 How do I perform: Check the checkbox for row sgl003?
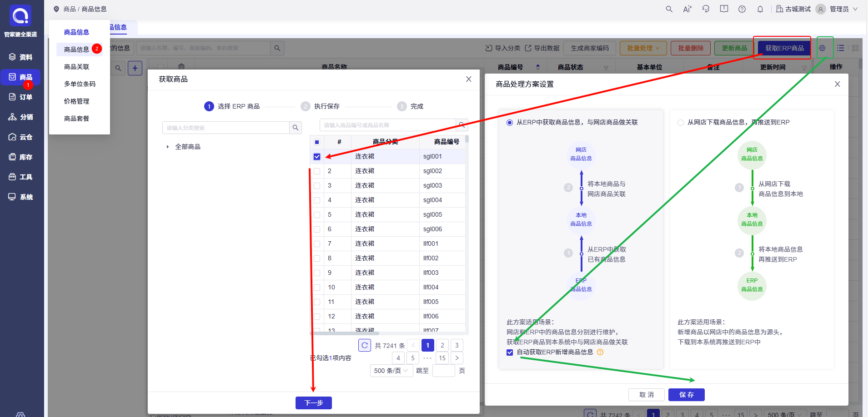click(x=317, y=186)
